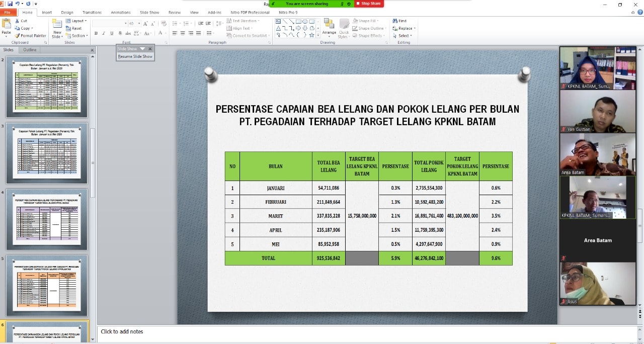Click the Find icon in Editing group
Viewport: 644px width, 344px height.
[x=395, y=21]
